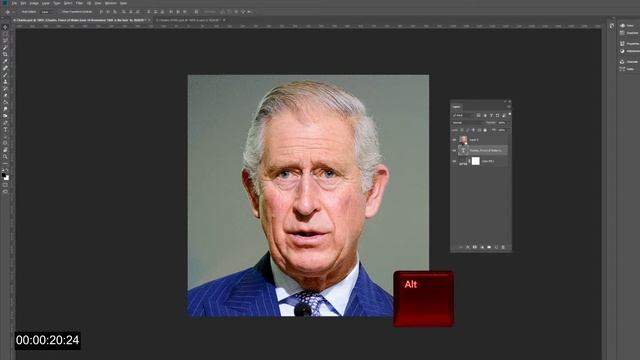Create a new layer icon
This screenshot has width=640, height=360.
[496, 247]
